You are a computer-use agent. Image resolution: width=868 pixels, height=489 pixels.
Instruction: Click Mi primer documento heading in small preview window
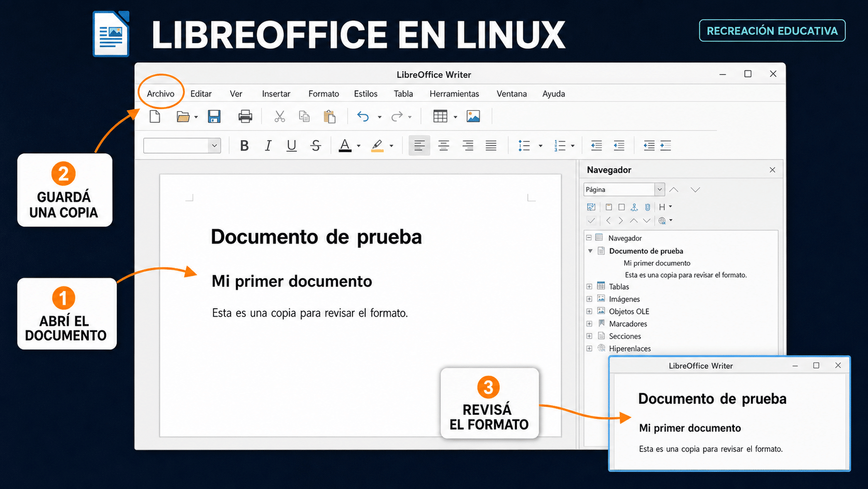tap(690, 428)
